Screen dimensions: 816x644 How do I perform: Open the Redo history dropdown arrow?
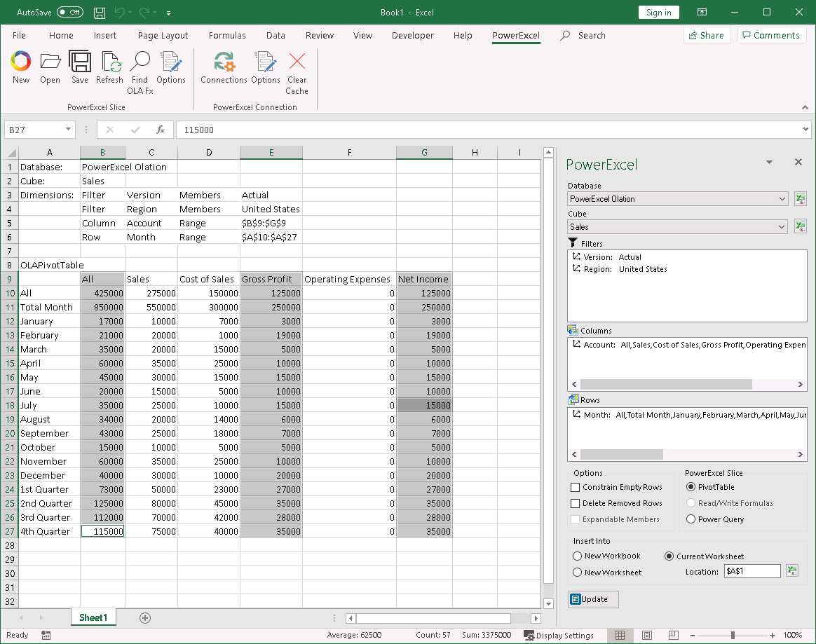pyautogui.click(x=154, y=13)
